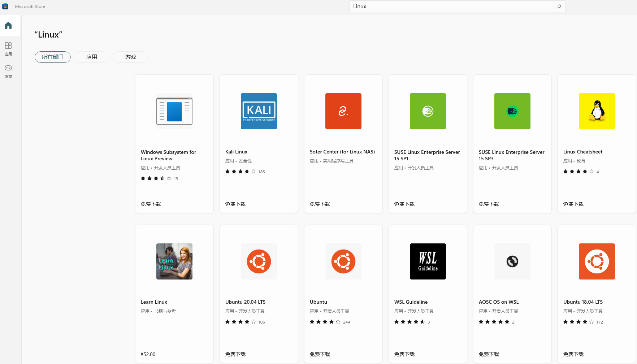
Task: Open the Windows Subsystem for Linux Preview icon
Action: pyautogui.click(x=174, y=111)
